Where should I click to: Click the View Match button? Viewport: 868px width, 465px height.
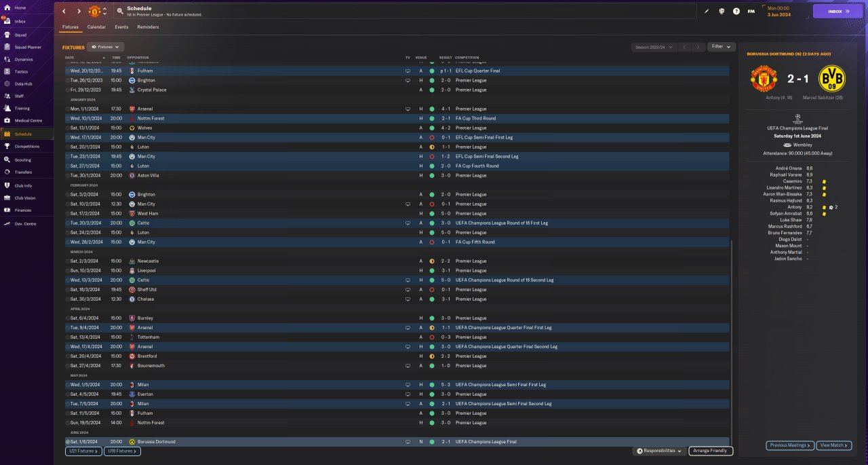click(x=834, y=445)
